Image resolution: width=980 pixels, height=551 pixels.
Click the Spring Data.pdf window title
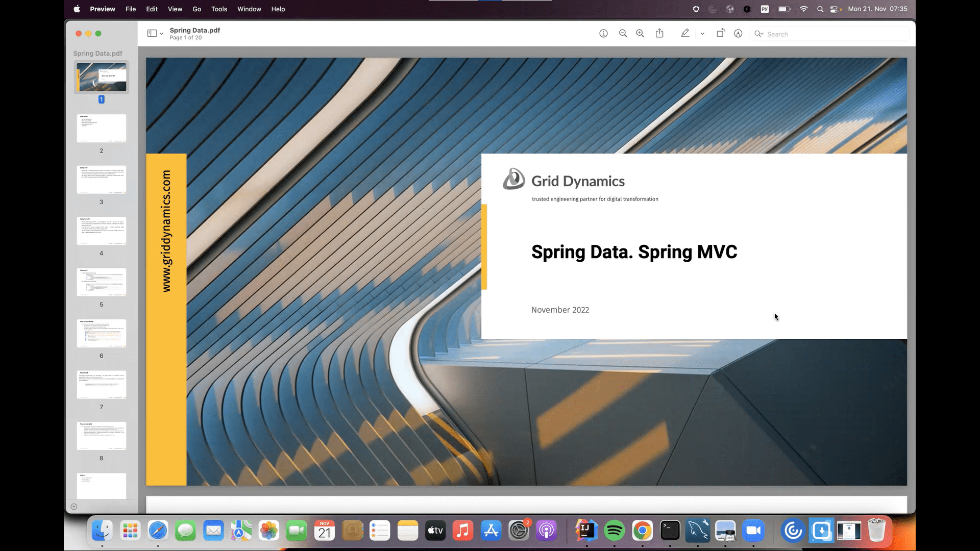tap(195, 30)
